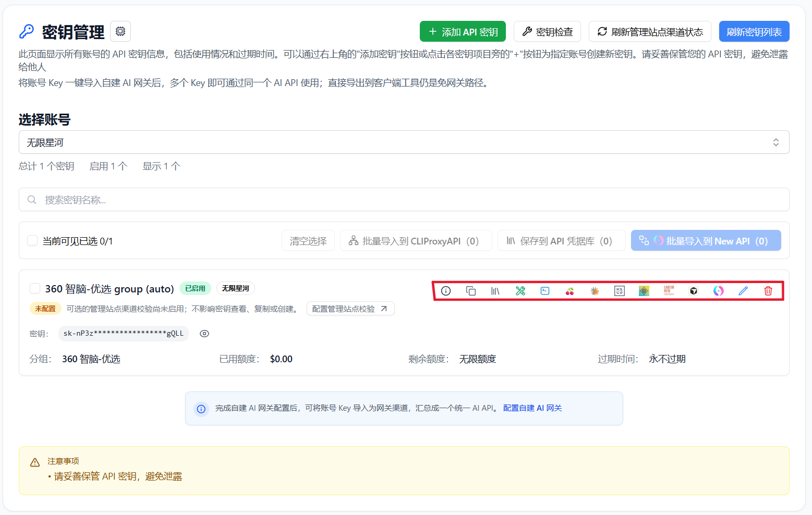
Task: Tick the 当前可见已选 select-all checkbox
Action: coord(32,240)
